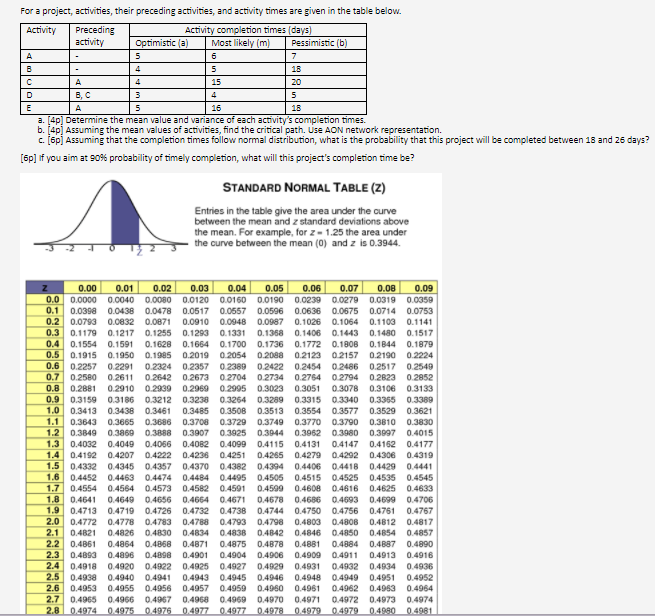
Task: Click value 0.1915 in the 0.5 row
Action: click(x=83, y=355)
